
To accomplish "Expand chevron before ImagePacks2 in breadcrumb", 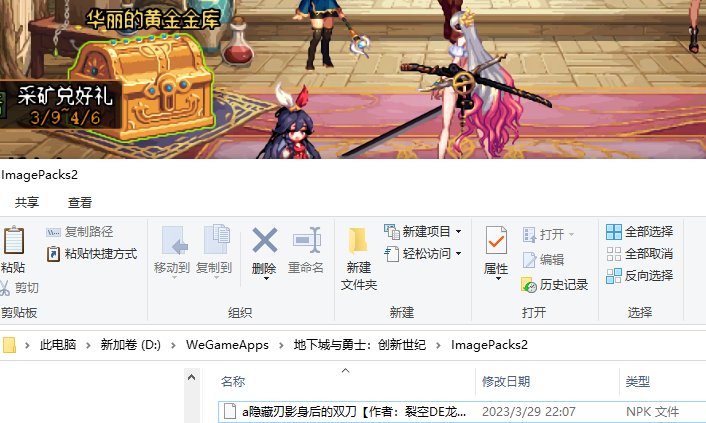I will point(439,346).
